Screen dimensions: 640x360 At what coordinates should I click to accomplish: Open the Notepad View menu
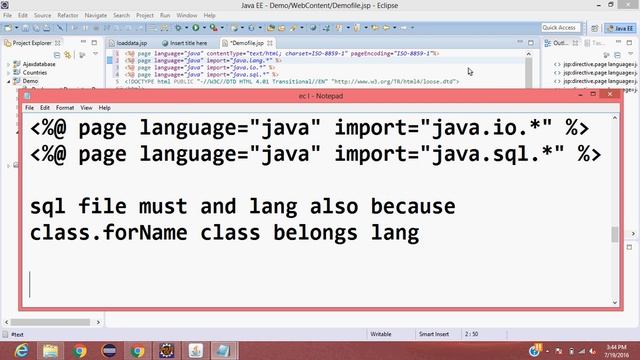click(x=86, y=108)
